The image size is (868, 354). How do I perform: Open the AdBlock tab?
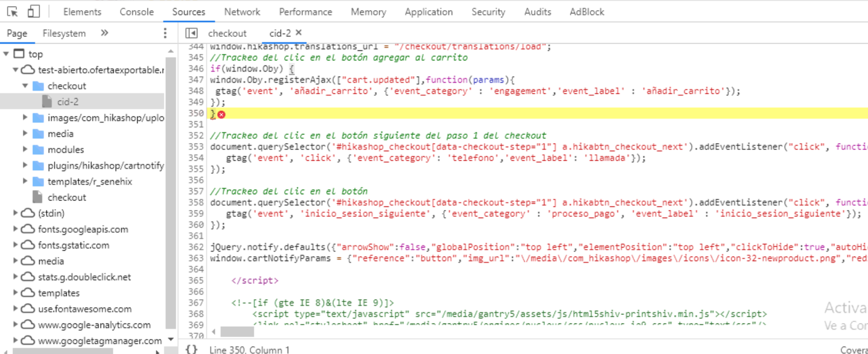point(587,12)
